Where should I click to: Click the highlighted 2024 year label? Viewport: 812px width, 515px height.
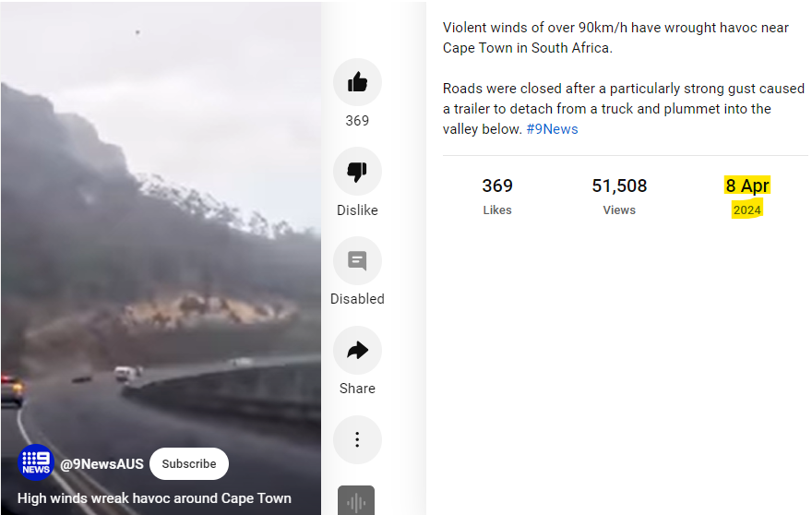[x=746, y=210]
